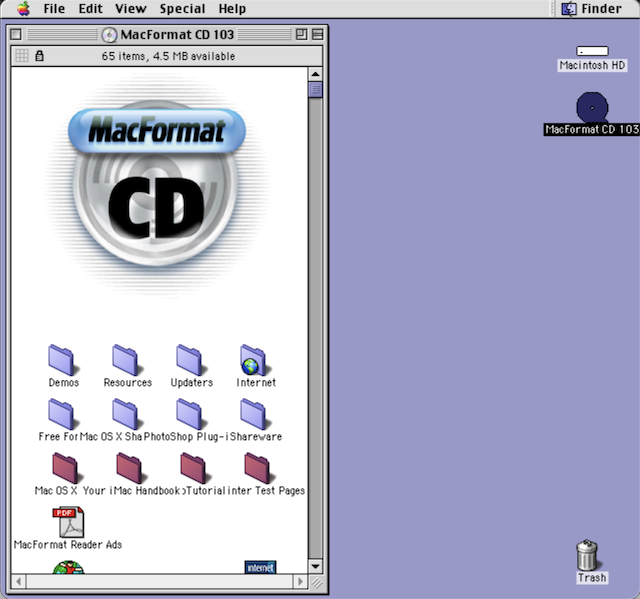The image size is (640, 599).
Task: Click the vertical scroll up arrow
Action: (315, 74)
